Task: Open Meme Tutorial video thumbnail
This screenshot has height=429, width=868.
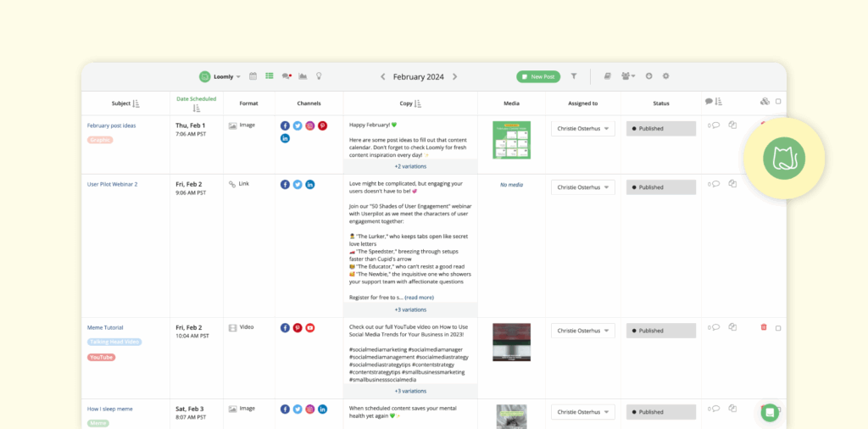Action: [511, 342]
